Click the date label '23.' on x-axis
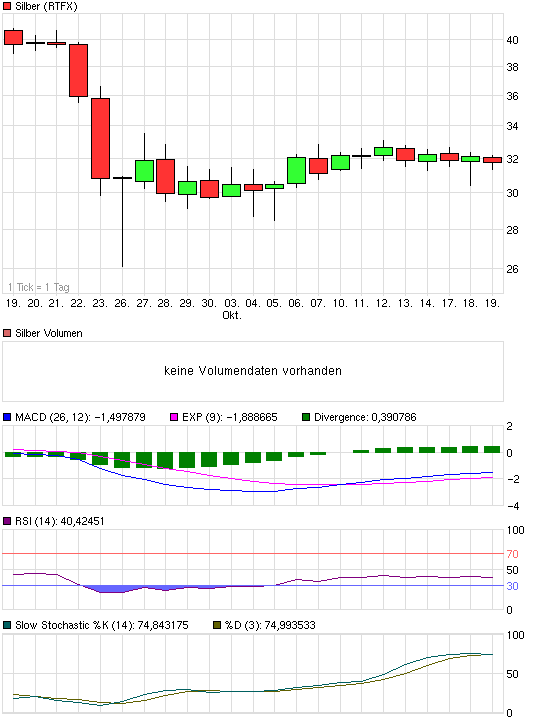 (x=100, y=303)
